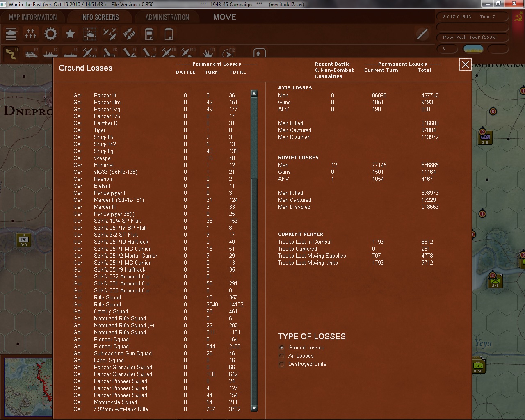This screenshot has width=525, height=420.
Task: Select F1 move mode arrow icon
Action: point(11,53)
